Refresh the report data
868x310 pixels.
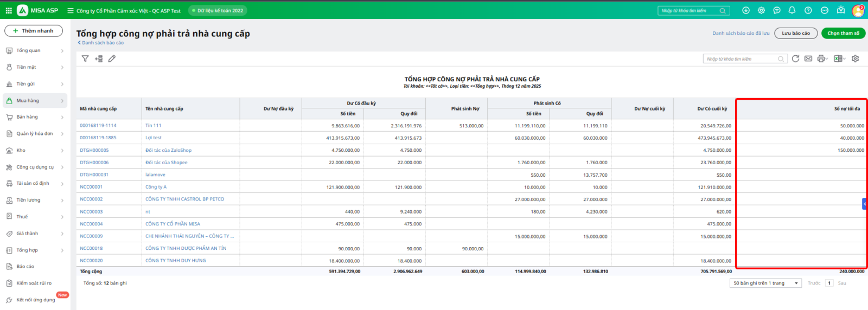tap(795, 59)
